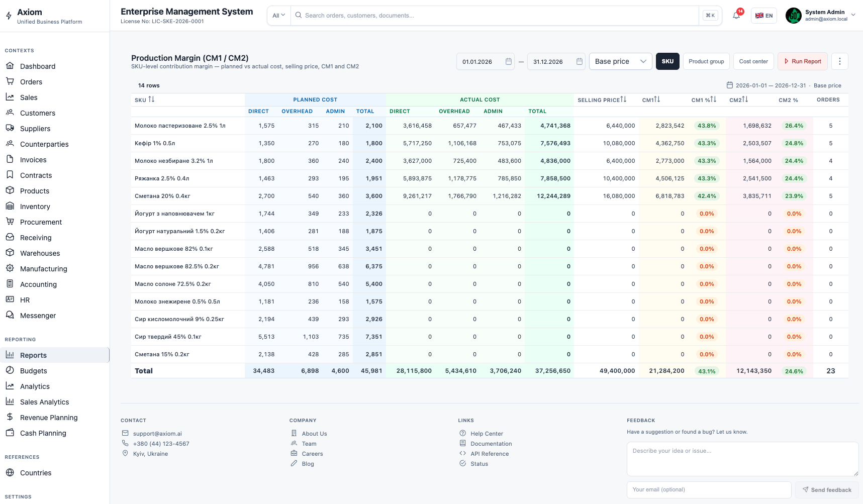Viewport: 863px width, 504px height.
Task: Sort by CM1 % column arrows
Action: point(713,99)
